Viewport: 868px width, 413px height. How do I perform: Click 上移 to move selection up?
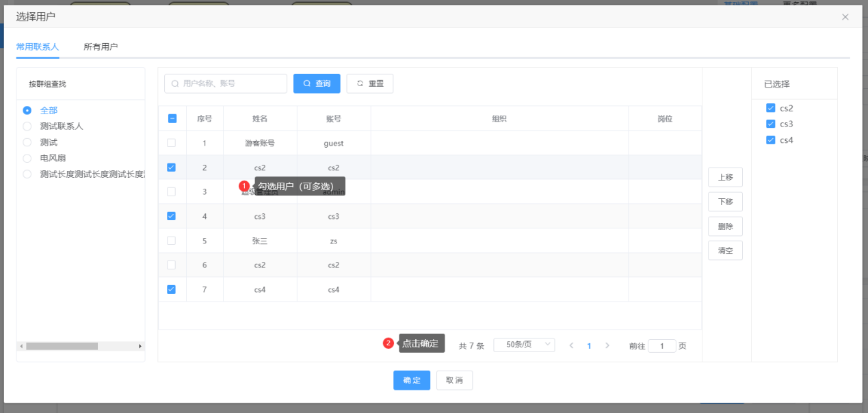point(725,177)
